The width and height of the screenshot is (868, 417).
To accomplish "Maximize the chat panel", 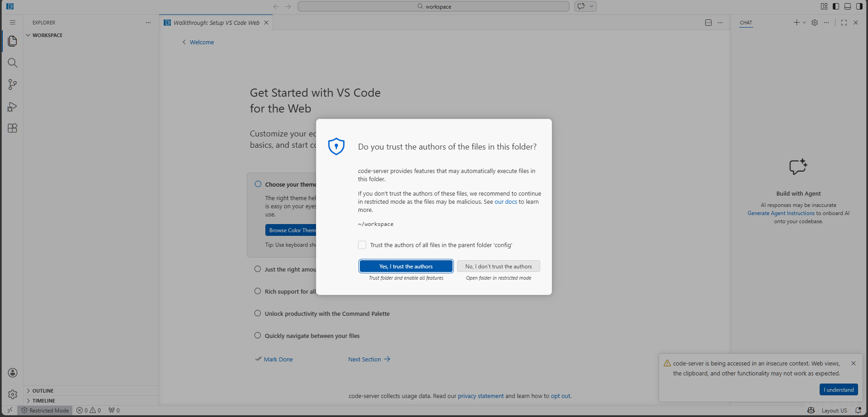I will pos(844,23).
